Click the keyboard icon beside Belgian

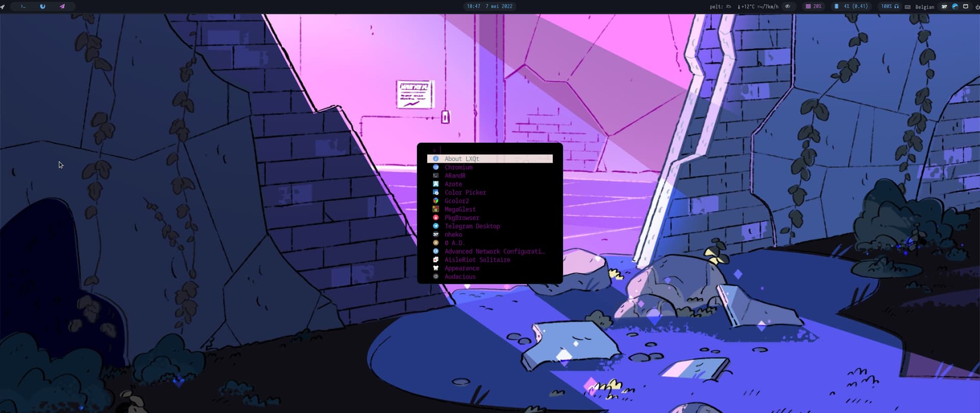(x=908, y=7)
